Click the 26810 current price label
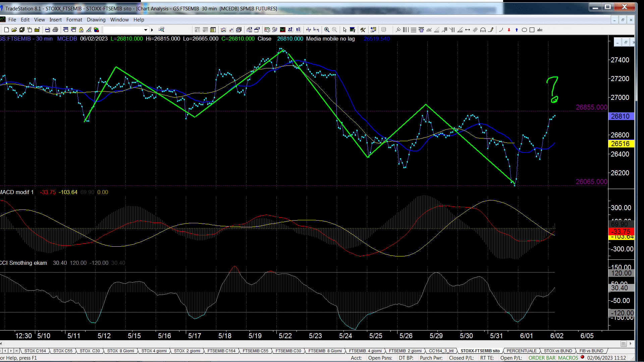Image resolution: width=644 pixels, height=362 pixels. click(621, 116)
